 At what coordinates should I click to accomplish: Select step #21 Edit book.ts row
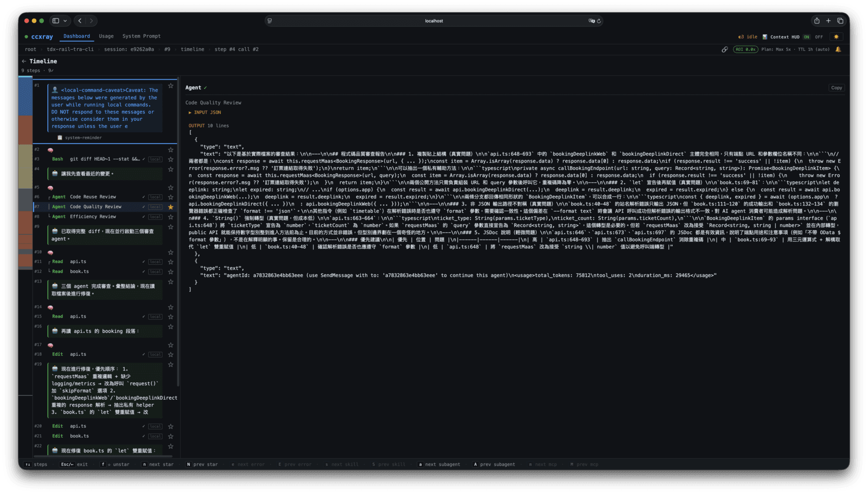coord(105,436)
